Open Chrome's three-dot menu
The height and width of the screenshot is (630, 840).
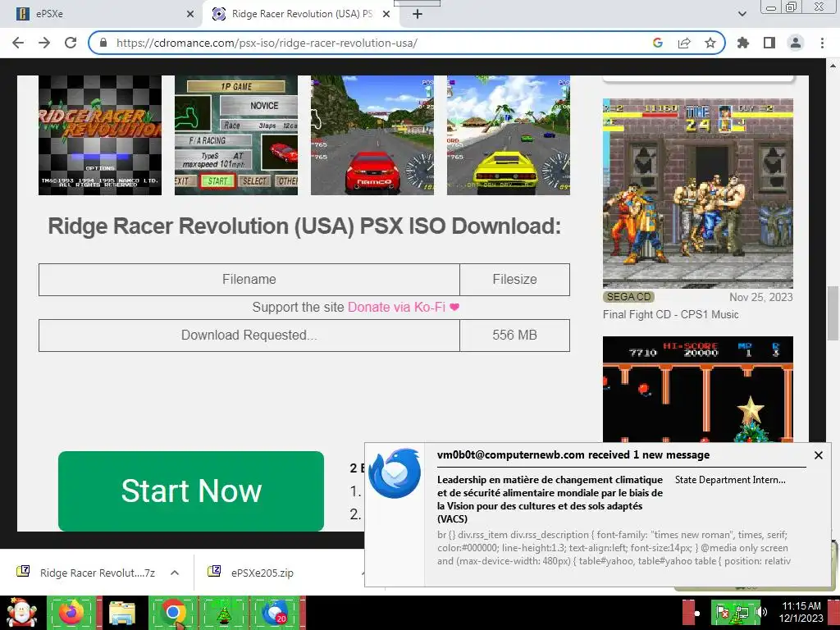tap(822, 43)
